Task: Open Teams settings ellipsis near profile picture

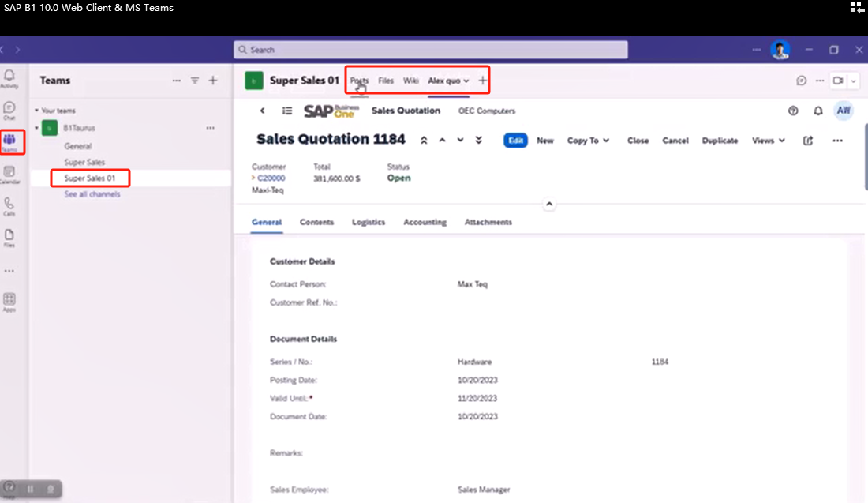Action: [x=757, y=50]
